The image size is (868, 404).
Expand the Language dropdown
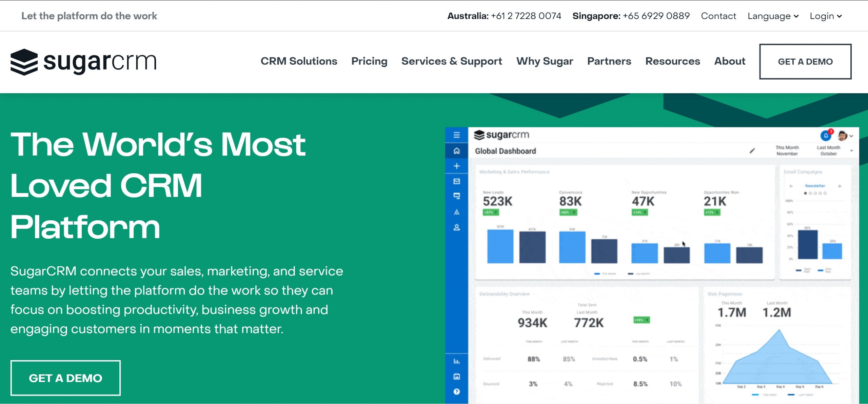point(773,16)
